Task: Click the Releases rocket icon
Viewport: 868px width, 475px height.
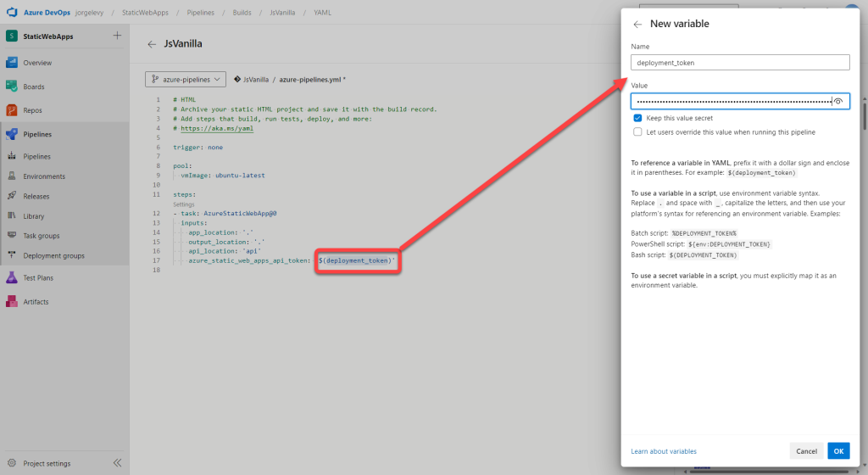Action: click(x=12, y=196)
